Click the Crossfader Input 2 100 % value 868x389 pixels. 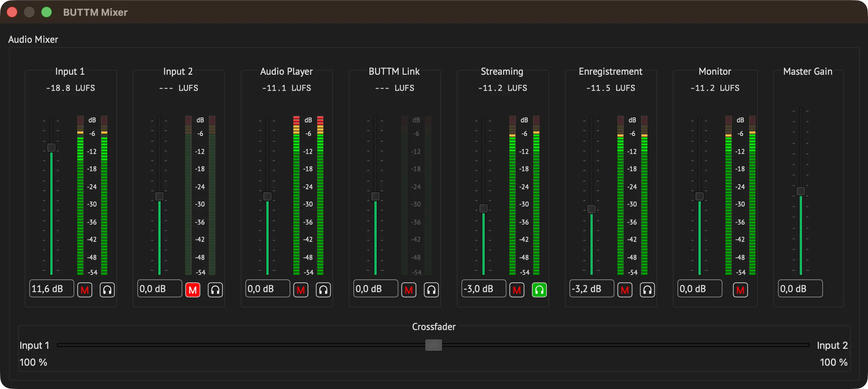tap(834, 362)
